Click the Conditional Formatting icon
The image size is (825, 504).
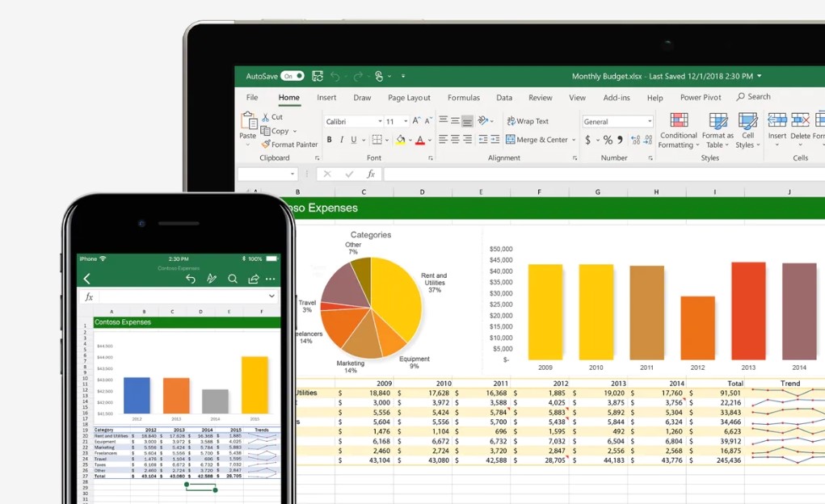coord(679,121)
